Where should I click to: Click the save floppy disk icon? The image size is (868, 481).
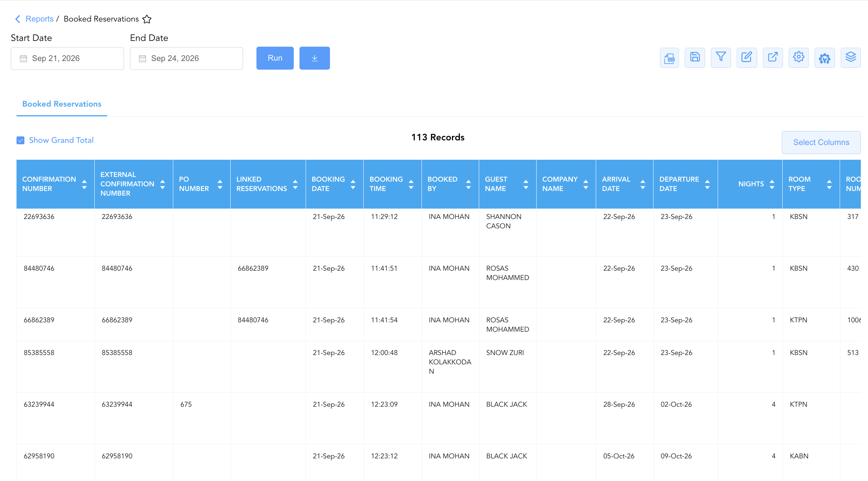click(695, 58)
